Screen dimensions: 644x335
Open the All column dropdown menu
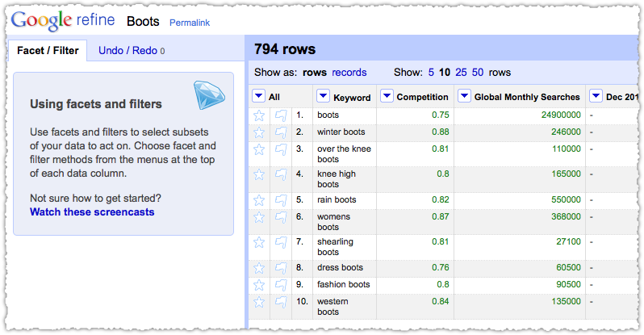click(x=258, y=96)
